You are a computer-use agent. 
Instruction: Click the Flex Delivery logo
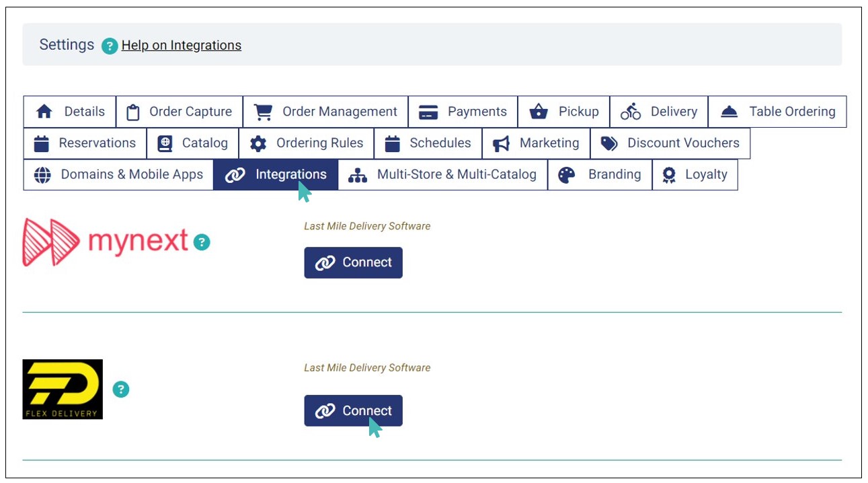tap(63, 389)
